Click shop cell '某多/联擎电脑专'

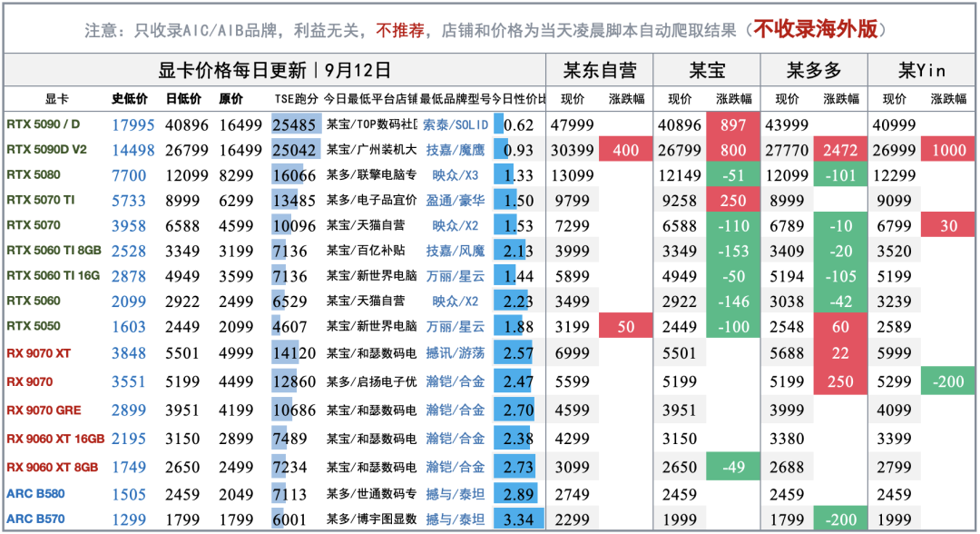(x=371, y=175)
